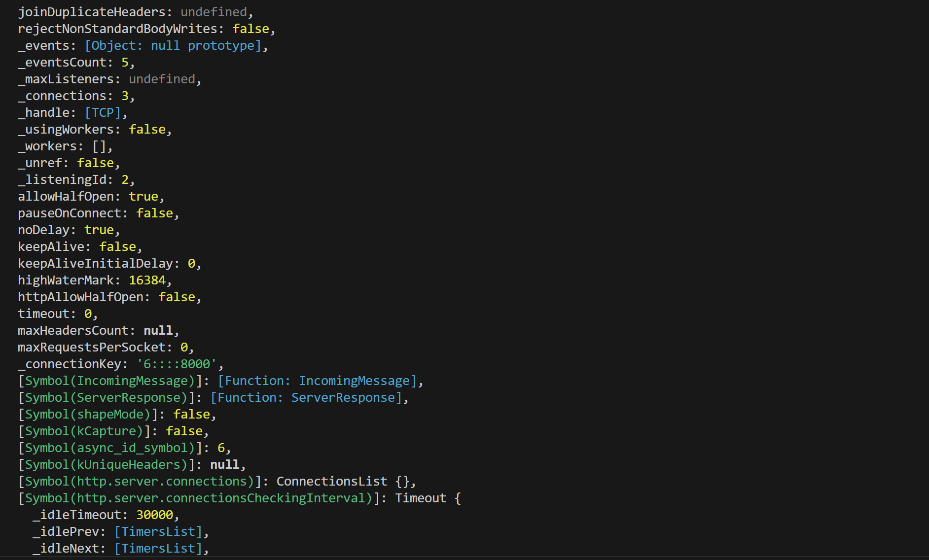Click the 'allowHalfOpen: true,' line
The width and height of the screenshot is (929, 560).
click(91, 197)
